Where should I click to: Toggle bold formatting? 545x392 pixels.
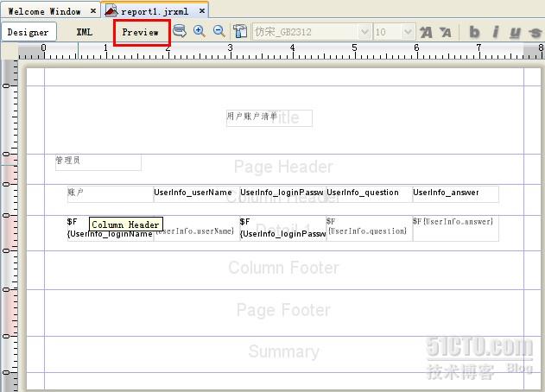[x=474, y=32]
